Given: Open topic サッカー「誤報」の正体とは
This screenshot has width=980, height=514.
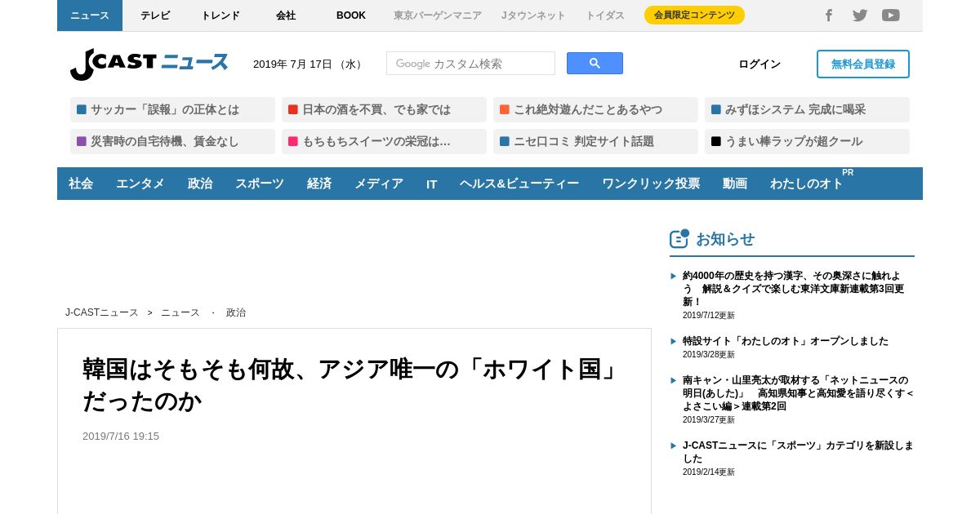Looking at the screenshot, I should point(172,109).
